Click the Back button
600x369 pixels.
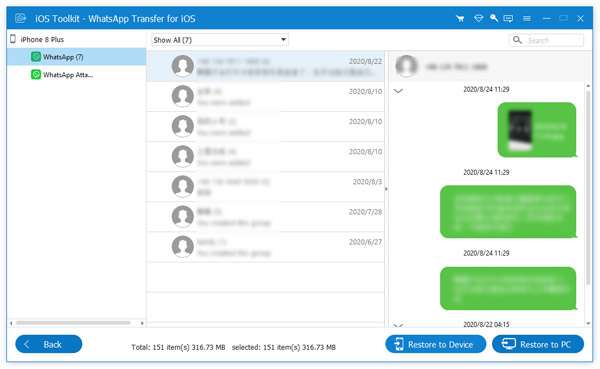point(49,344)
